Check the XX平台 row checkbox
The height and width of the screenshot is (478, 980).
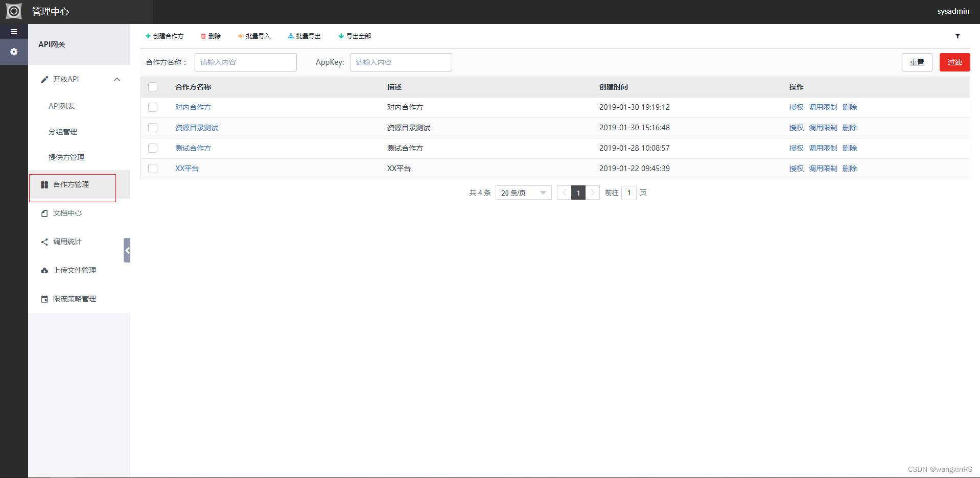(x=153, y=169)
